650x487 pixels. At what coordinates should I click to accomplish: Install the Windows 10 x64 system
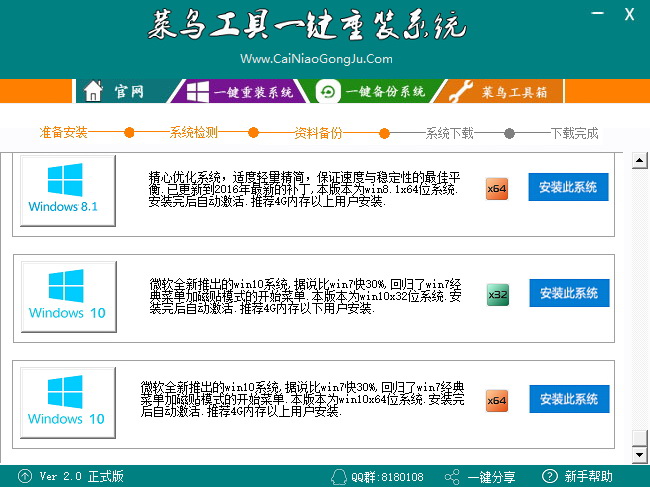569,399
